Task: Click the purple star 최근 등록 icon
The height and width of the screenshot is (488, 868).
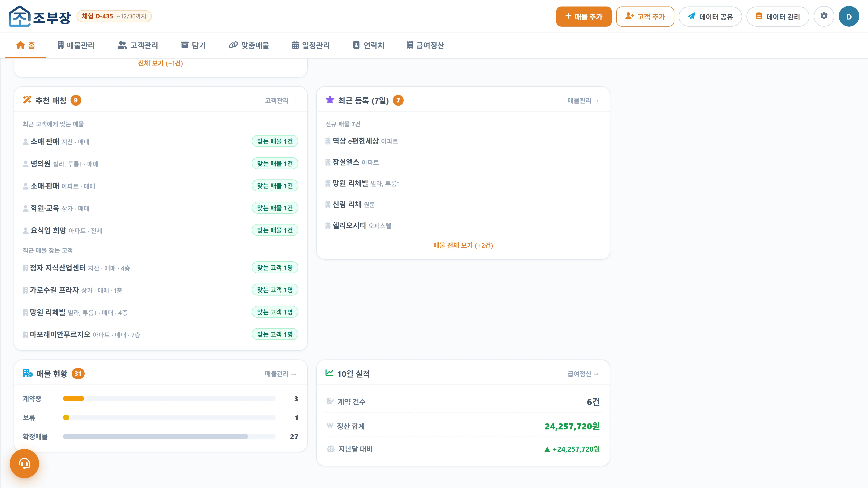Action: 330,100
